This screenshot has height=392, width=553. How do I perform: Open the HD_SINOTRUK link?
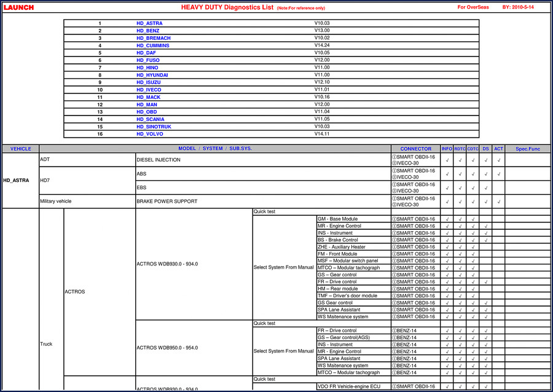click(154, 127)
